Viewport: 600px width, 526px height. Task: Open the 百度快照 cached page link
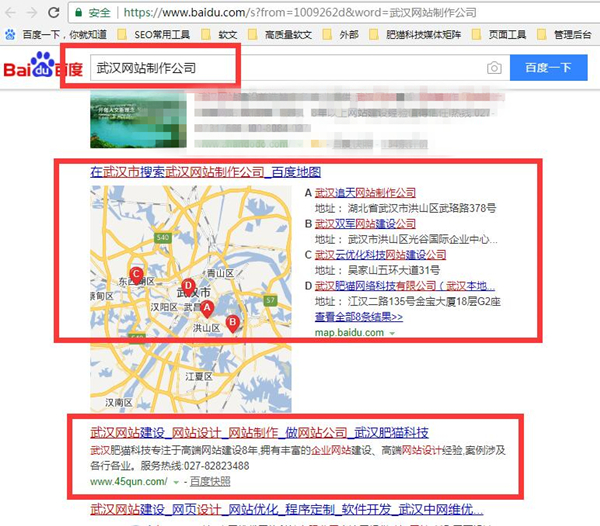pyautogui.click(x=210, y=482)
